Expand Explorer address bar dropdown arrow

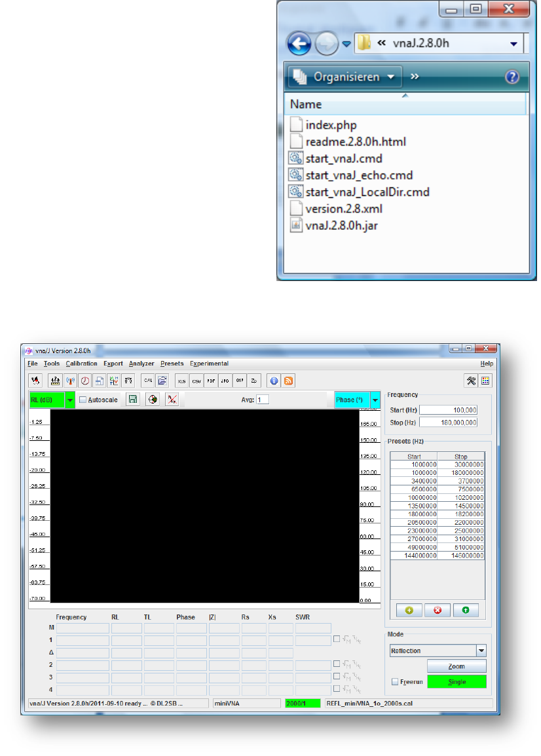pyautogui.click(x=514, y=44)
